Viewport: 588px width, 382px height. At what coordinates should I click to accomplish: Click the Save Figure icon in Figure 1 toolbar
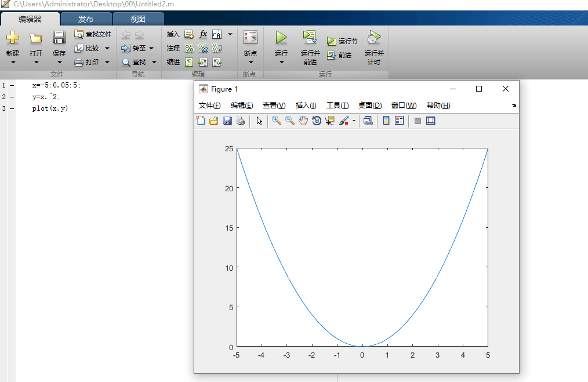pos(227,121)
